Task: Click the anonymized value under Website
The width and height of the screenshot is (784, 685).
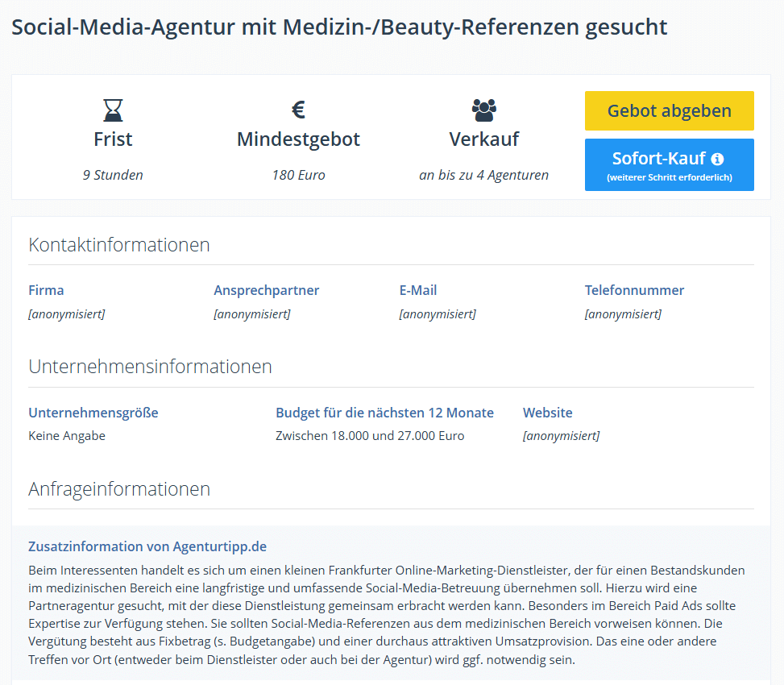Action: click(x=561, y=436)
